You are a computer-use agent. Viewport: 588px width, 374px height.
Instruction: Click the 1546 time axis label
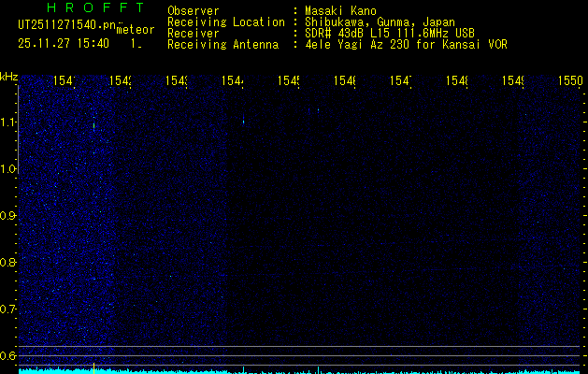click(345, 80)
